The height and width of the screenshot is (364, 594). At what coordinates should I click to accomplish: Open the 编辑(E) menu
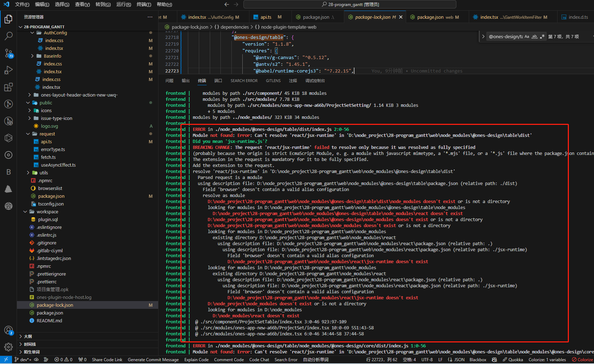coord(42,4)
